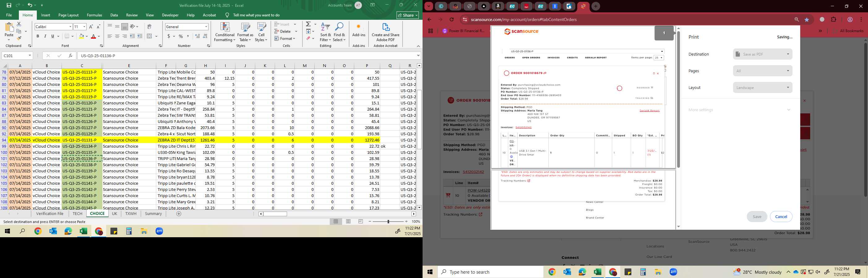
Task: Click the Wrap Text icon
Action: (x=149, y=27)
